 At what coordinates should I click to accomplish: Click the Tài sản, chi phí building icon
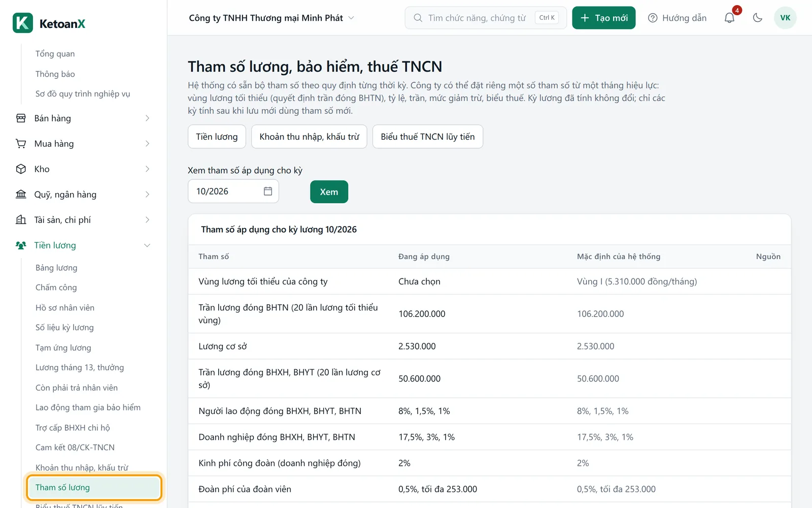(x=21, y=220)
